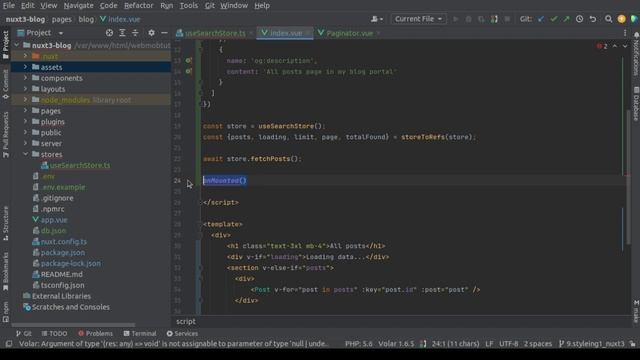Click the select opened file target icon

click(x=109, y=33)
